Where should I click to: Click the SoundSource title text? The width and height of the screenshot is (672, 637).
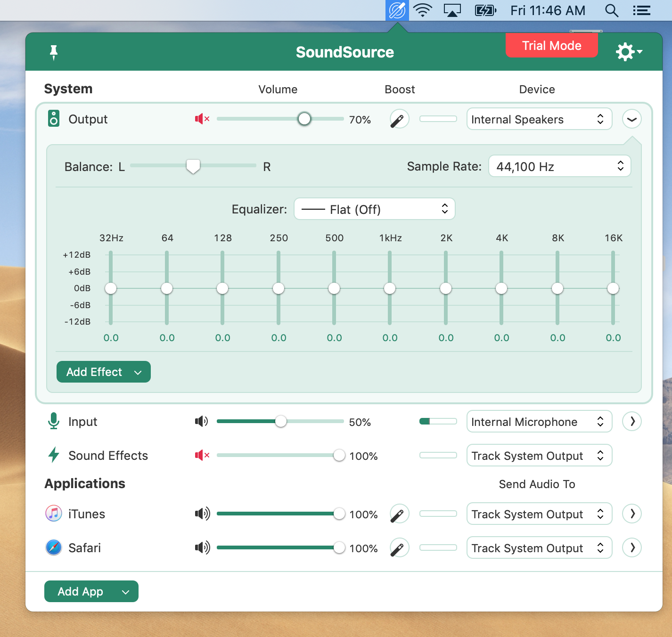click(345, 52)
